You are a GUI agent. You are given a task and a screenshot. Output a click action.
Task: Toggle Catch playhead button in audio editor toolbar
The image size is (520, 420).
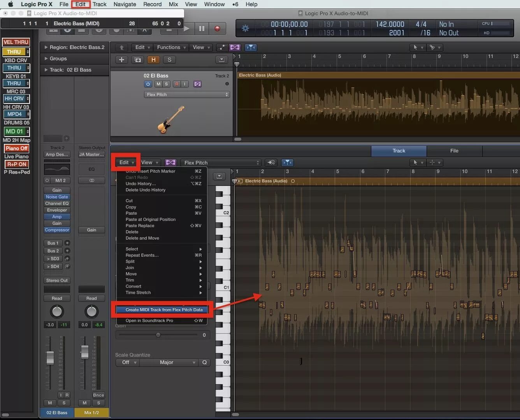(x=287, y=163)
